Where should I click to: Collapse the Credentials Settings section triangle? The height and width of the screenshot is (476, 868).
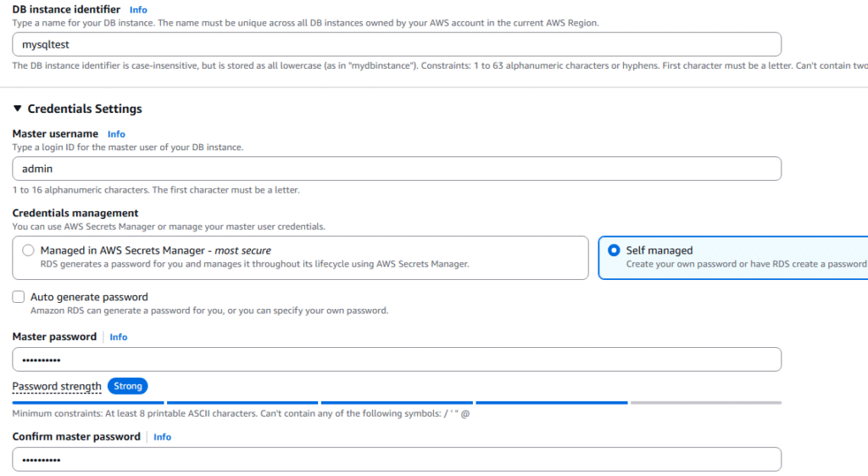17,109
